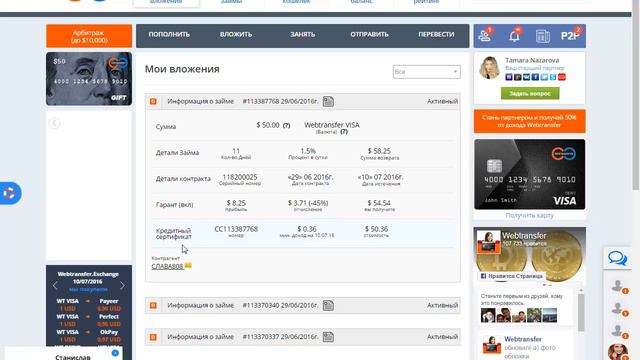Click the WT VISA to Payeer exchange row
640x360 pixels.
88,305
